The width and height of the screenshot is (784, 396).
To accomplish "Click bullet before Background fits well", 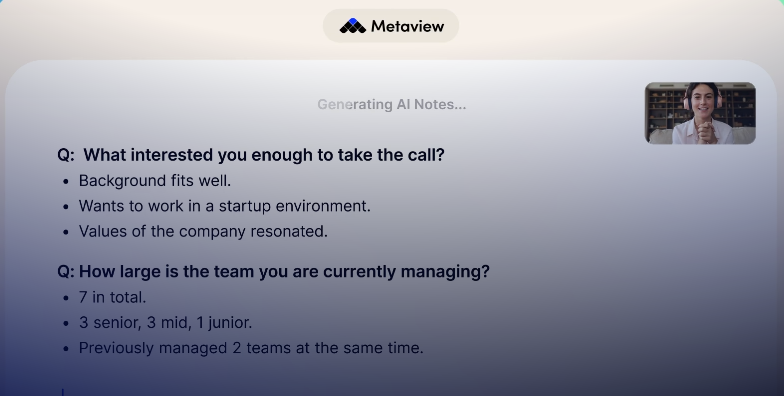I will [x=66, y=182].
